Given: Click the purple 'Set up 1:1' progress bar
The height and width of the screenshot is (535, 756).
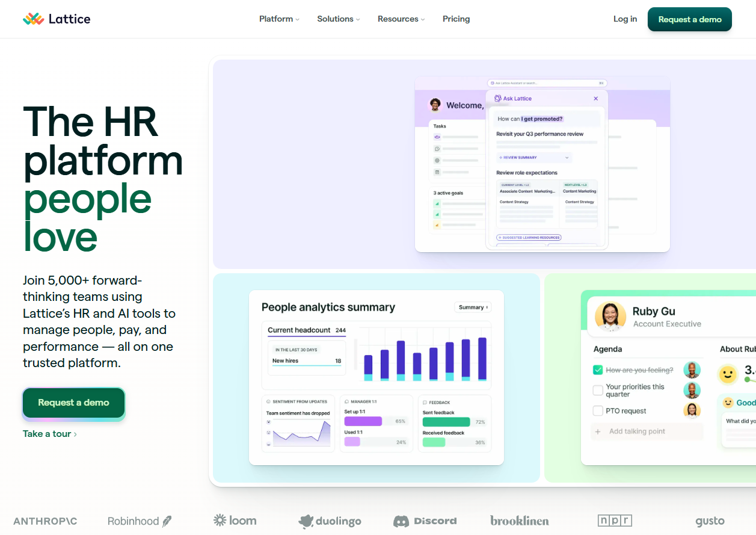Looking at the screenshot, I should tap(363, 421).
